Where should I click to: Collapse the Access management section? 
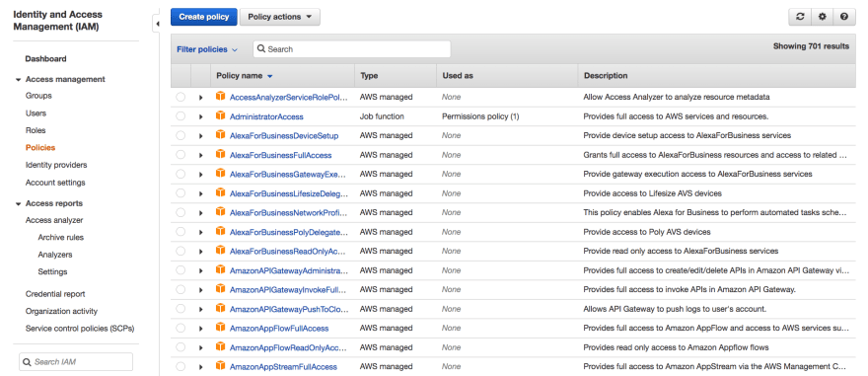pyautogui.click(x=19, y=80)
